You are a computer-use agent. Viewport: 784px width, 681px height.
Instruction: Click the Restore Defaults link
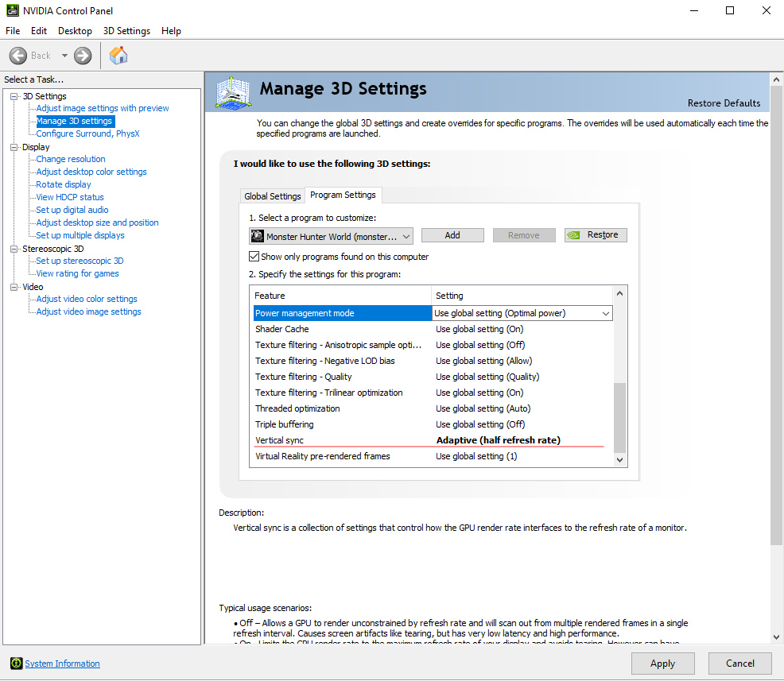724,103
